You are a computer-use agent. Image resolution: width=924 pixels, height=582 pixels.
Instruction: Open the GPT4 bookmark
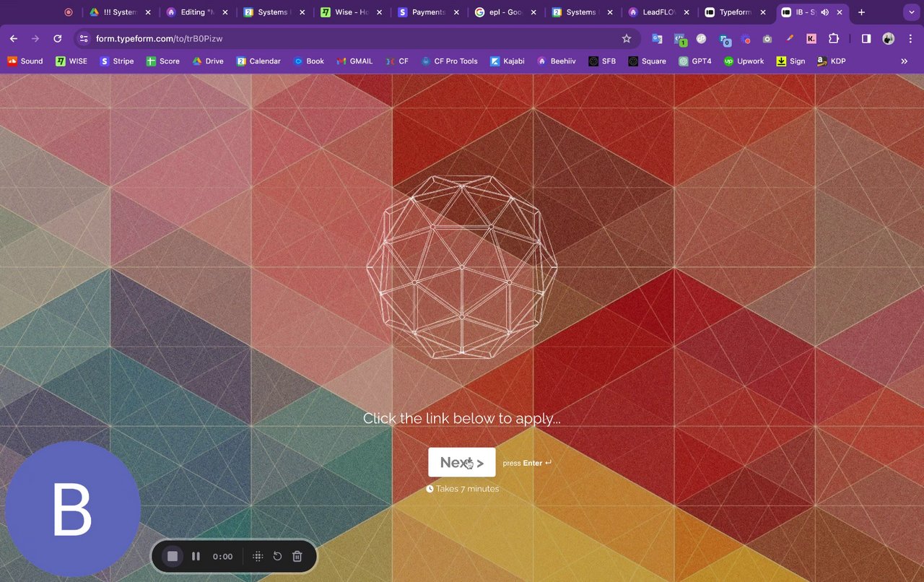(695, 61)
